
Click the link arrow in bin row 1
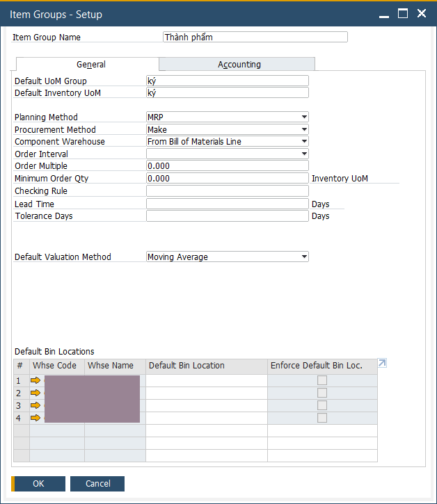pos(35,380)
